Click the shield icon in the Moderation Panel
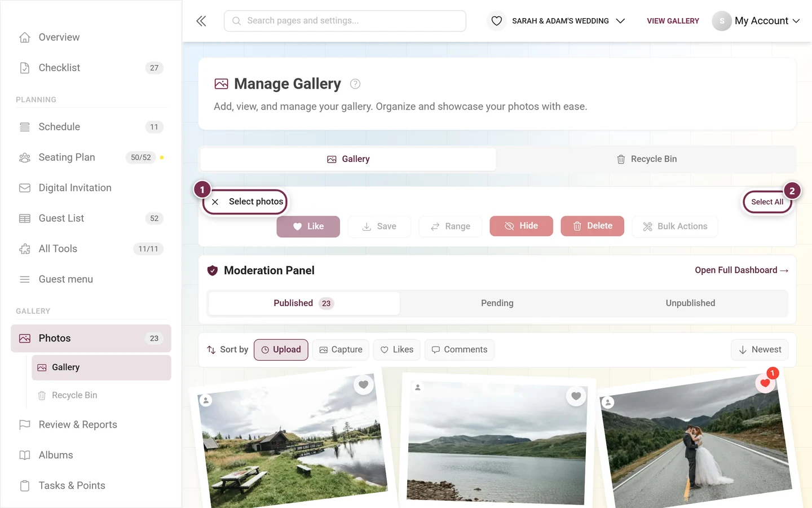Screen dimensions: 812x508 [213, 270]
